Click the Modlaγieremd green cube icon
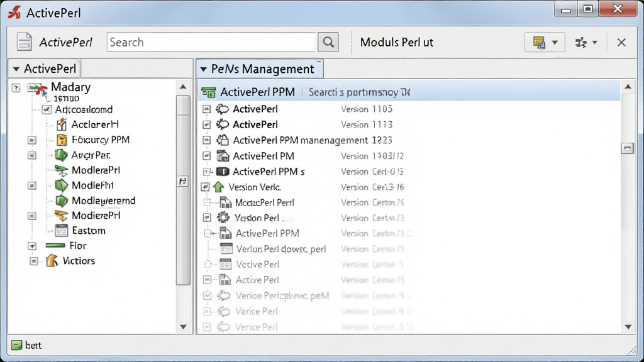This screenshot has height=362, width=644. tap(61, 200)
